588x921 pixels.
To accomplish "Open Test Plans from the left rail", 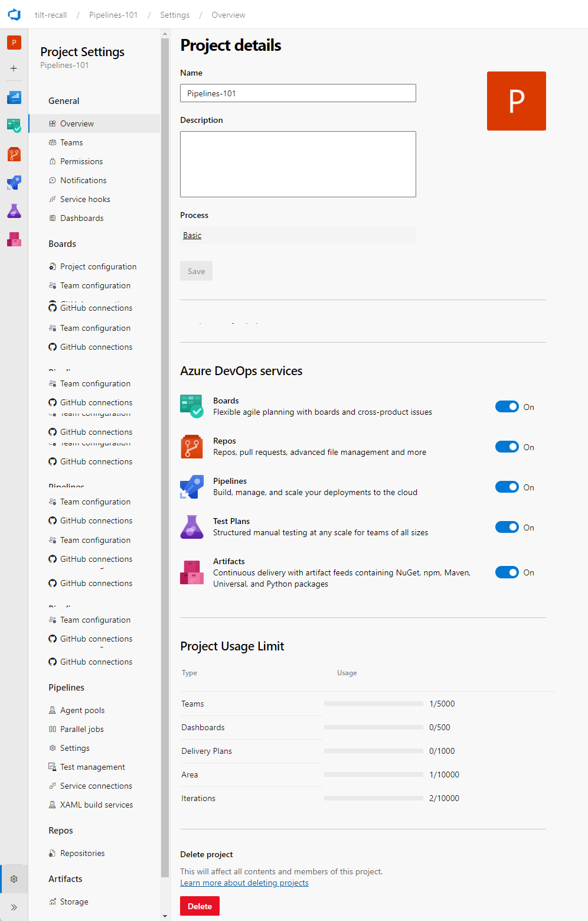I will tap(14, 211).
